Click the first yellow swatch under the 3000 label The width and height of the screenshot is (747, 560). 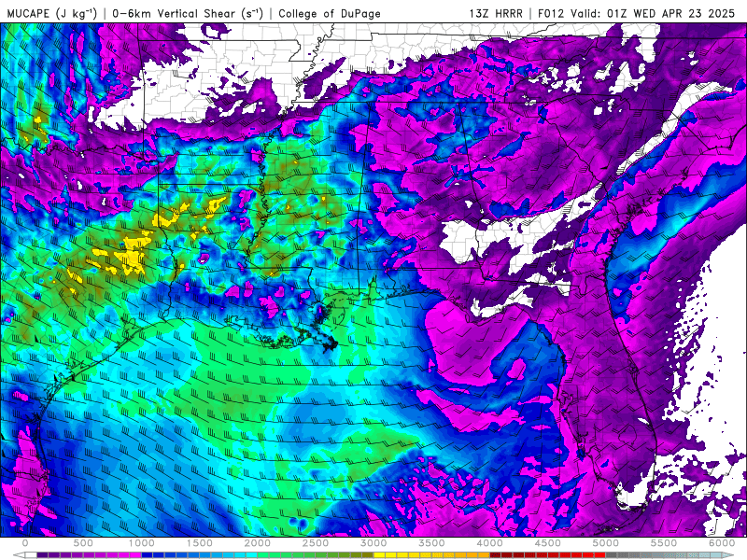pos(380,555)
